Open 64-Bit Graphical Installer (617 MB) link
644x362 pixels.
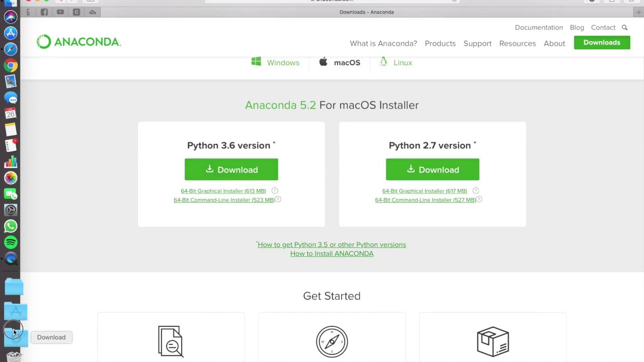click(x=425, y=191)
